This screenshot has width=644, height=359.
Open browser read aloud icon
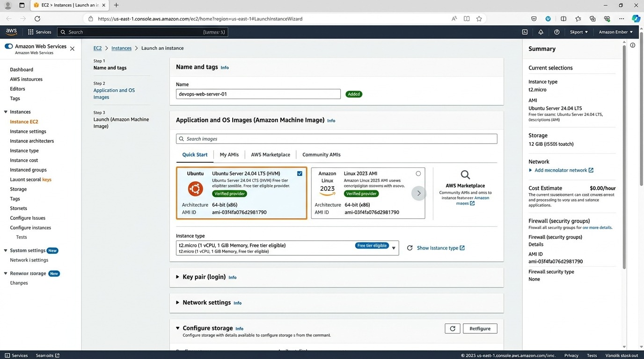(454, 19)
